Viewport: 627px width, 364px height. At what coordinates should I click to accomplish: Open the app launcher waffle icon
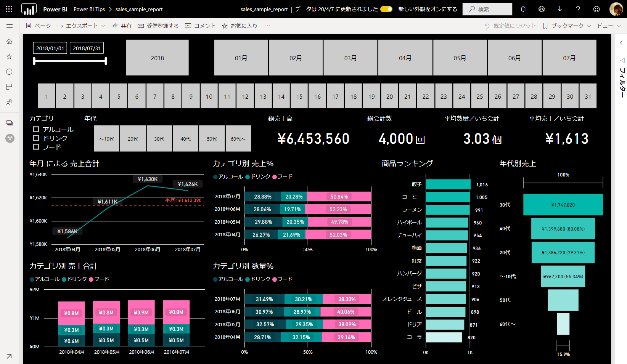pos(9,9)
